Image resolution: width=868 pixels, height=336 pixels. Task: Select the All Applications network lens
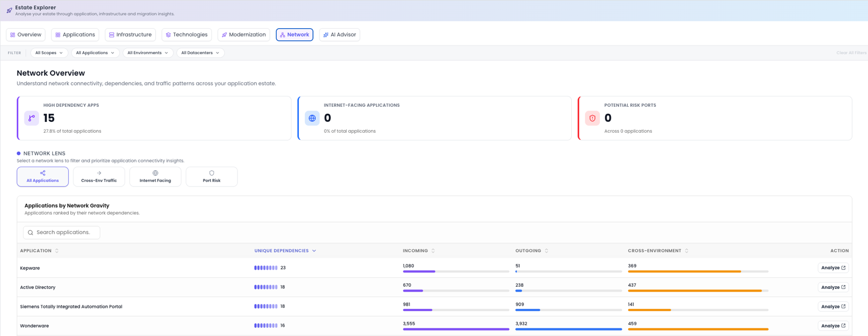43,177
